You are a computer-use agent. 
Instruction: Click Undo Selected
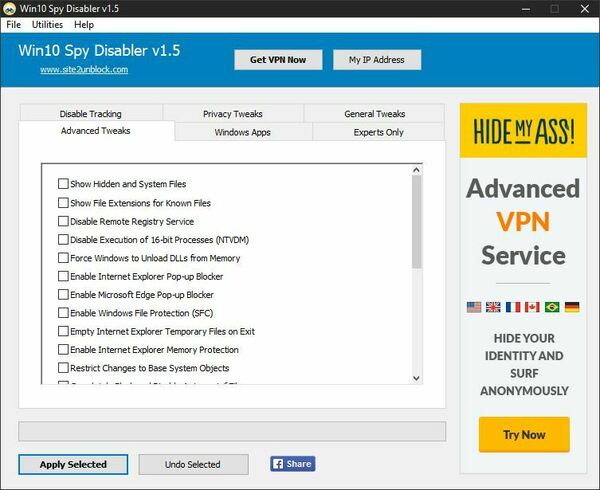click(193, 464)
